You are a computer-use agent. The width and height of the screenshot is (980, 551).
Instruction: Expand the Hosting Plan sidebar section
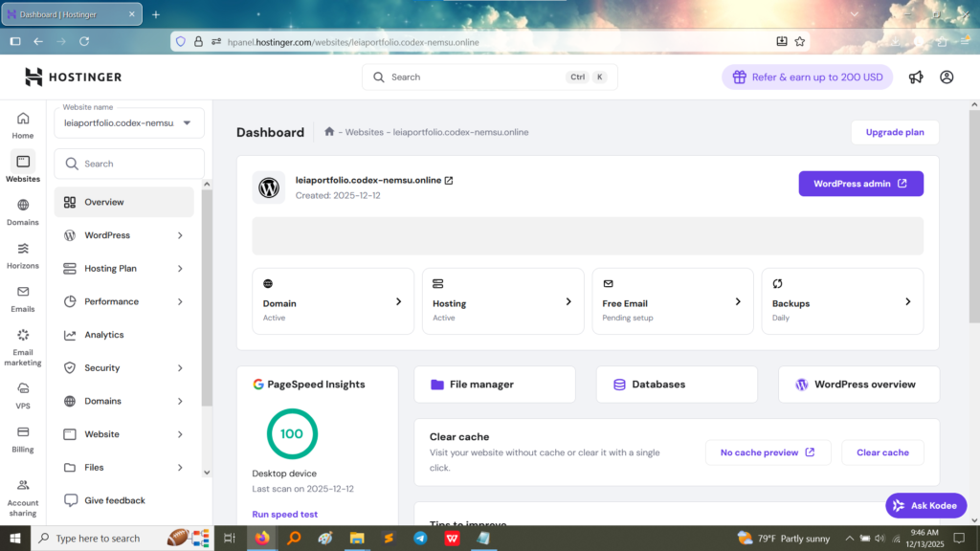(124, 269)
